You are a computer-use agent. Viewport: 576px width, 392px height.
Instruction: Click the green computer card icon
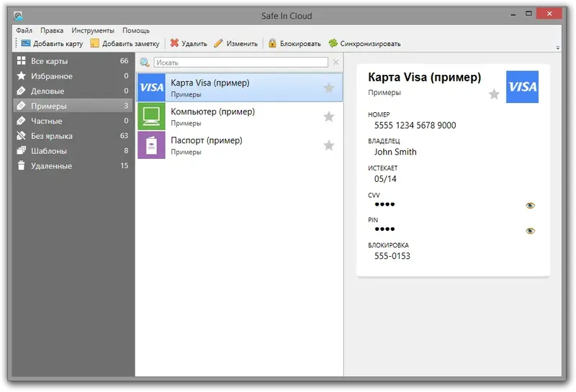point(151,117)
